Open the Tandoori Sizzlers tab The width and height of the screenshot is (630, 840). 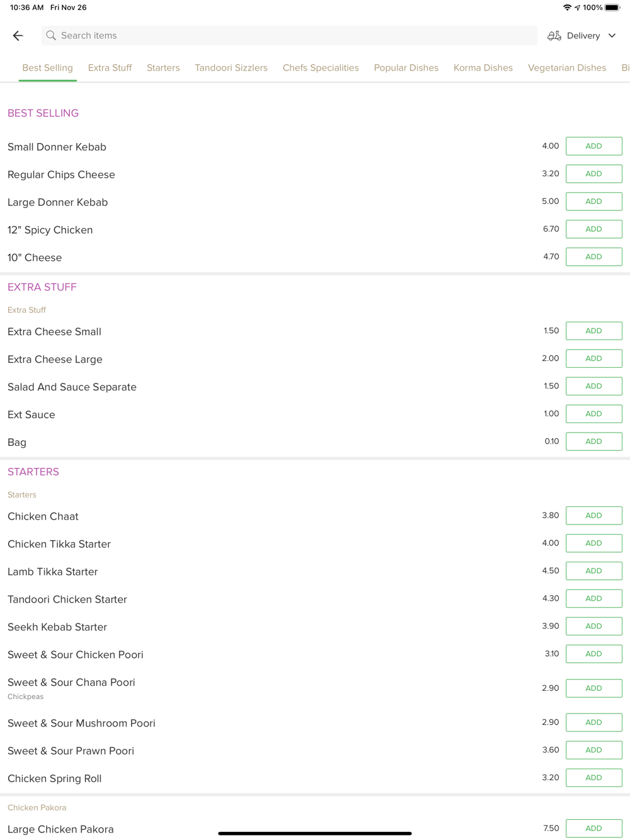point(231,68)
